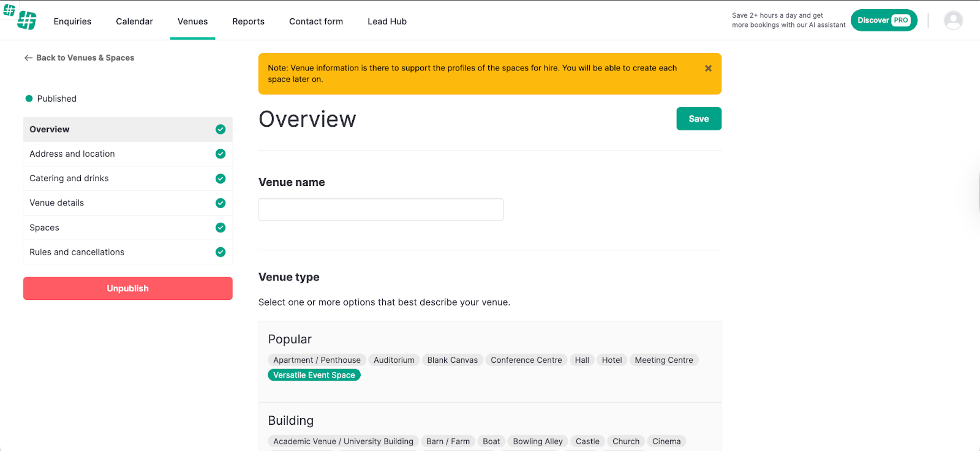Select the Auditorium venue type
980x451 pixels.
click(394, 360)
